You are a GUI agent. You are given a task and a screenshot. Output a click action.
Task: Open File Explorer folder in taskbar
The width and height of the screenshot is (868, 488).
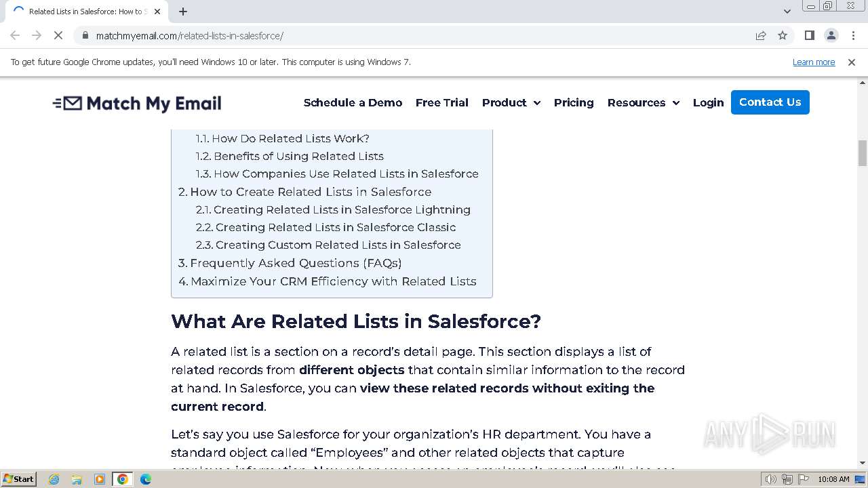point(77,479)
